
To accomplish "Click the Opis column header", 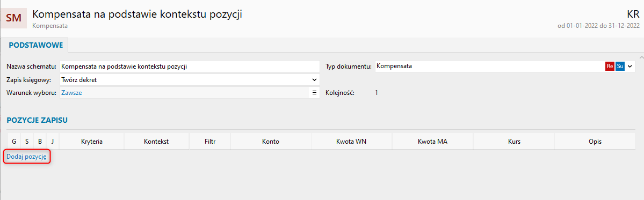I will click(595, 142).
